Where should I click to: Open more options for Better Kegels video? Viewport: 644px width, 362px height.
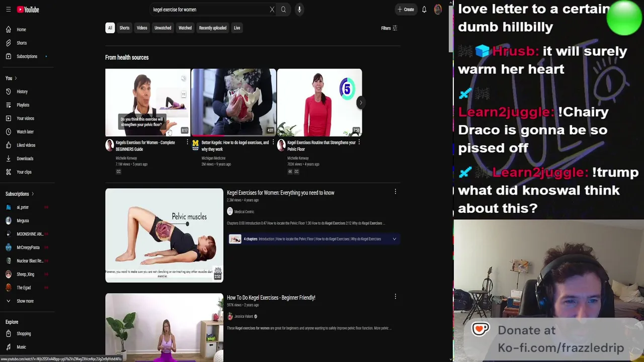tap(273, 143)
